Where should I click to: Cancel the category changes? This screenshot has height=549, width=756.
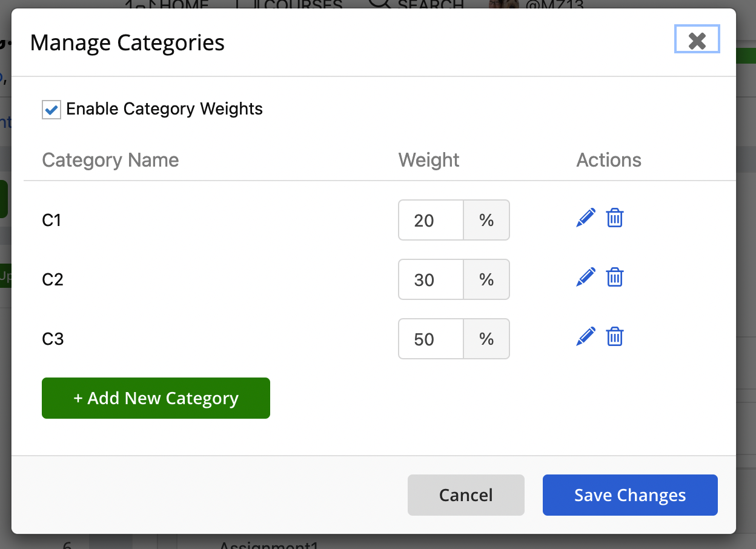point(466,495)
